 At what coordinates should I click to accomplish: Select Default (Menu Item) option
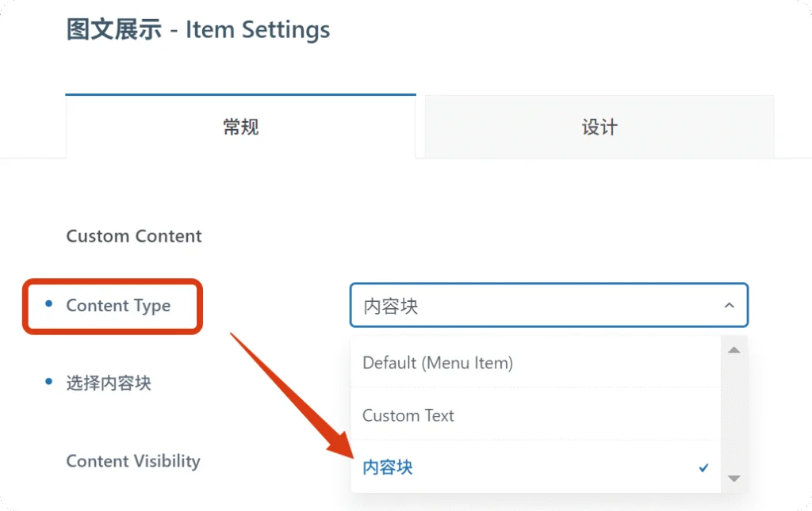point(535,363)
